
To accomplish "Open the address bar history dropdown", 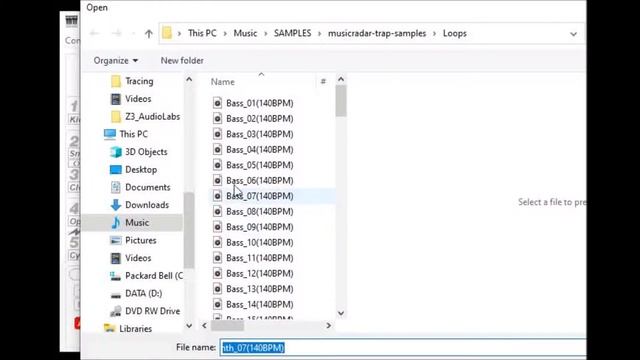I will coord(573,34).
